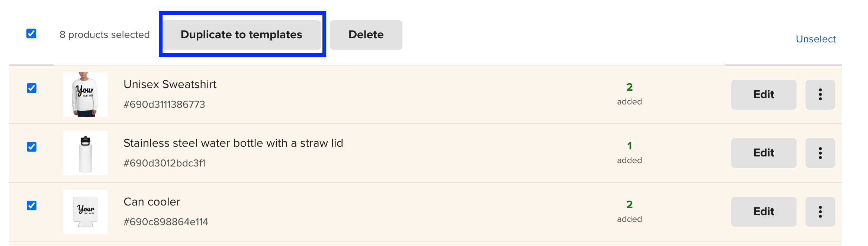The height and width of the screenshot is (246, 868).
Task: Click the Unisex Sweatshirt product title
Action: (x=170, y=84)
